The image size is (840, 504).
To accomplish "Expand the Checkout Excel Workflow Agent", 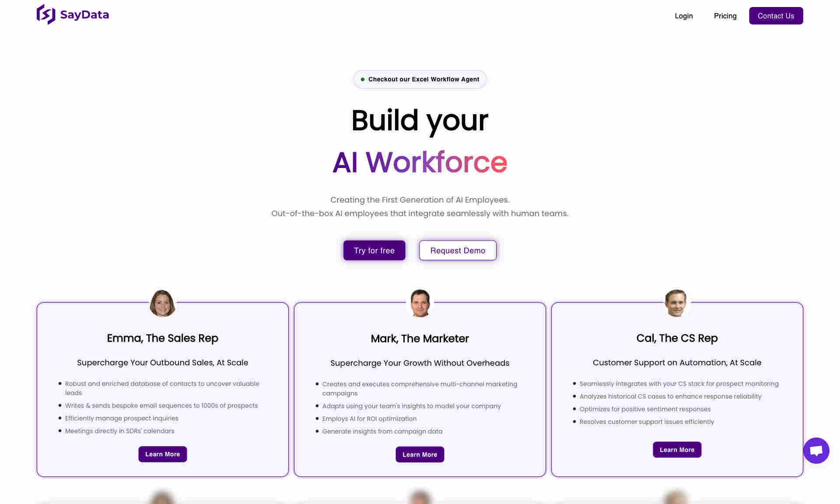I will [x=420, y=79].
